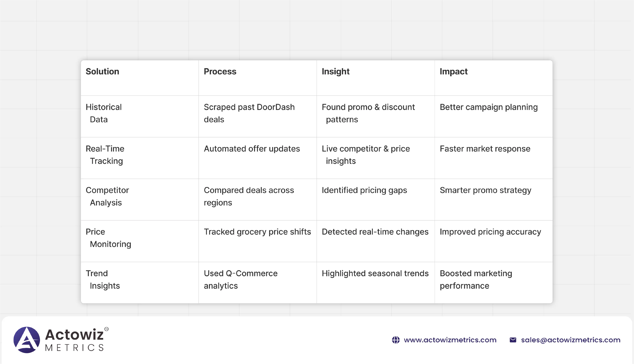This screenshot has width=634, height=364.
Task: Click the globe icon beside website URL
Action: pos(396,340)
